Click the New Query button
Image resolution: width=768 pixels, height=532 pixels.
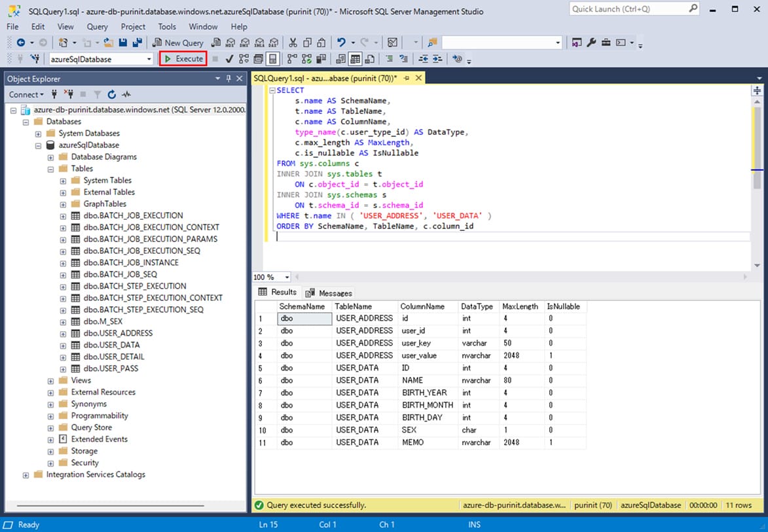coord(178,43)
